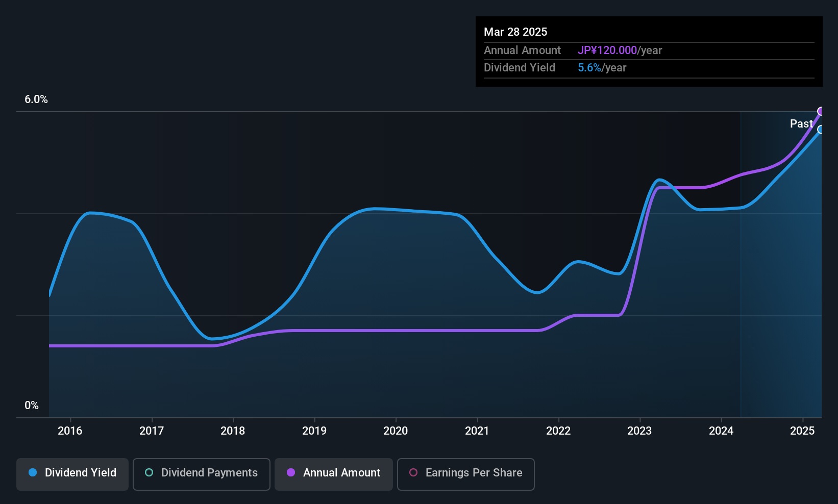The height and width of the screenshot is (504, 838).
Task: Enable the Dividend Payments series
Action: (202, 474)
